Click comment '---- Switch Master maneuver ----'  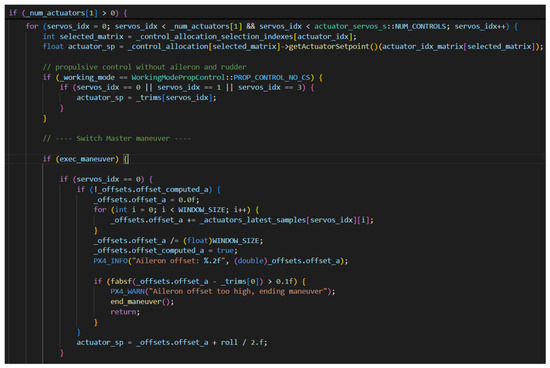123,139
